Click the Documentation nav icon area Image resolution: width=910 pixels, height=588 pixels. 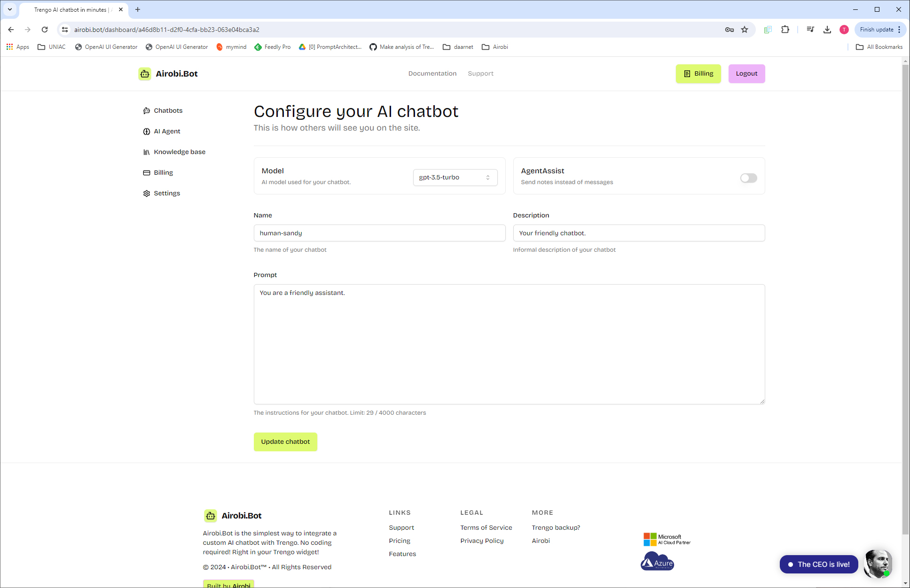click(432, 74)
